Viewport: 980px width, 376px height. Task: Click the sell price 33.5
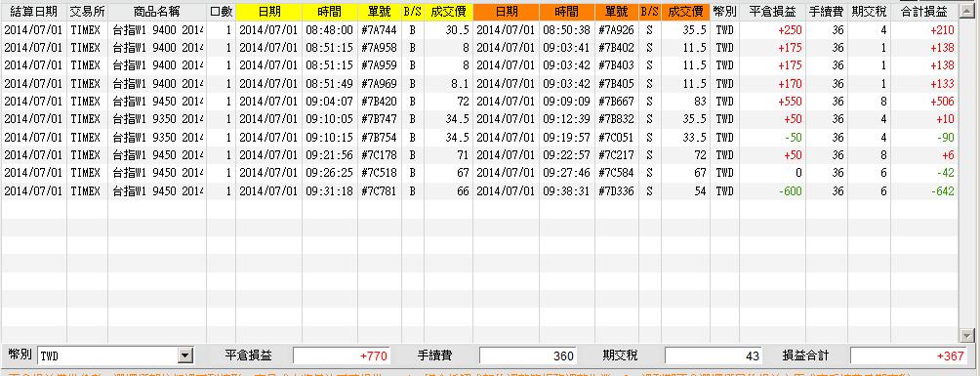696,137
